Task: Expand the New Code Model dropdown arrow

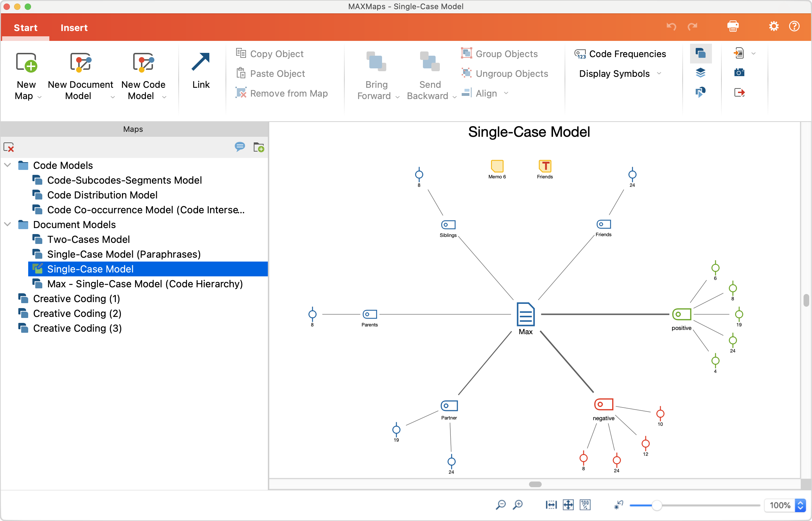Action: 164,97
